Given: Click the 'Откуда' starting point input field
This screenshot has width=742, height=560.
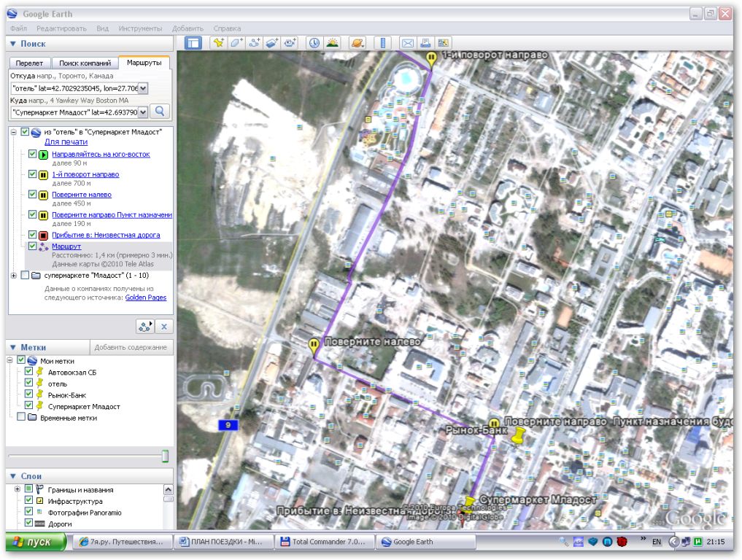Looking at the screenshot, I should click(x=74, y=88).
